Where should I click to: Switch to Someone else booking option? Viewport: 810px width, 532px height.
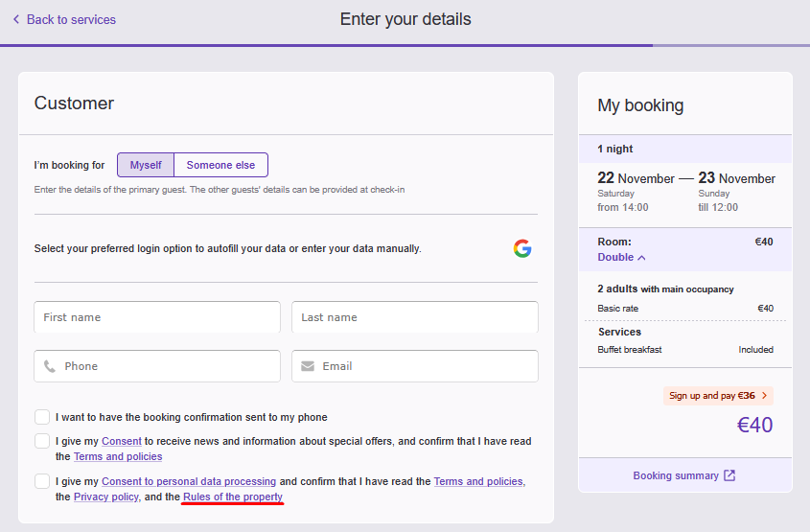[220, 165]
